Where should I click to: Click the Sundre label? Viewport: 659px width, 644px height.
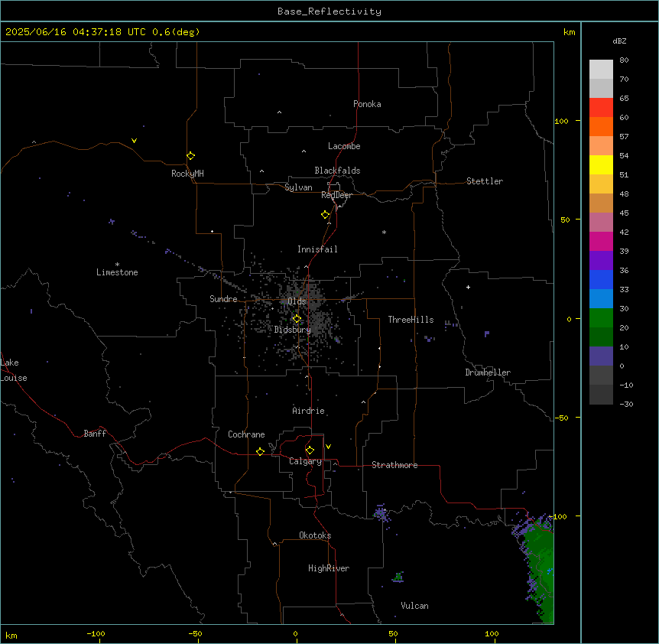point(223,299)
